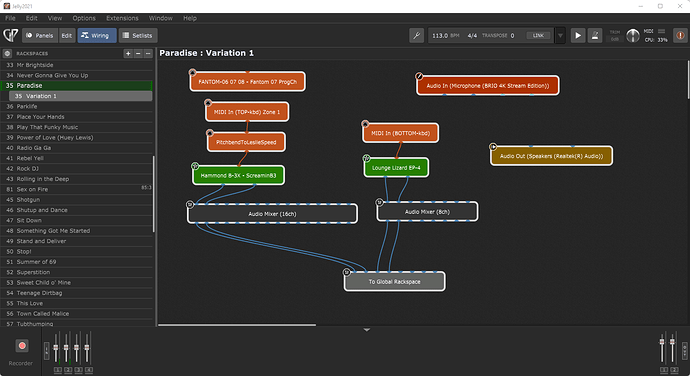Select Variation 1 under Paradise

point(81,96)
